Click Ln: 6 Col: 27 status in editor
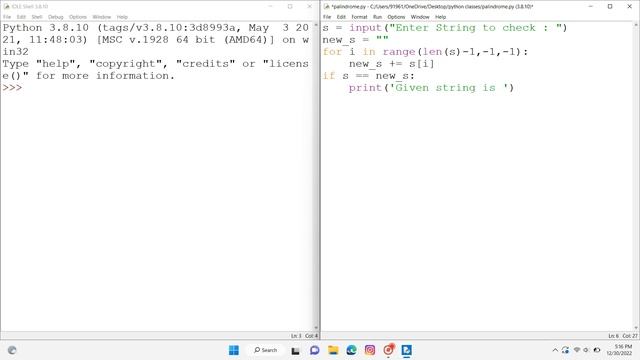Screen dimensions: 640x360 point(623,336)
